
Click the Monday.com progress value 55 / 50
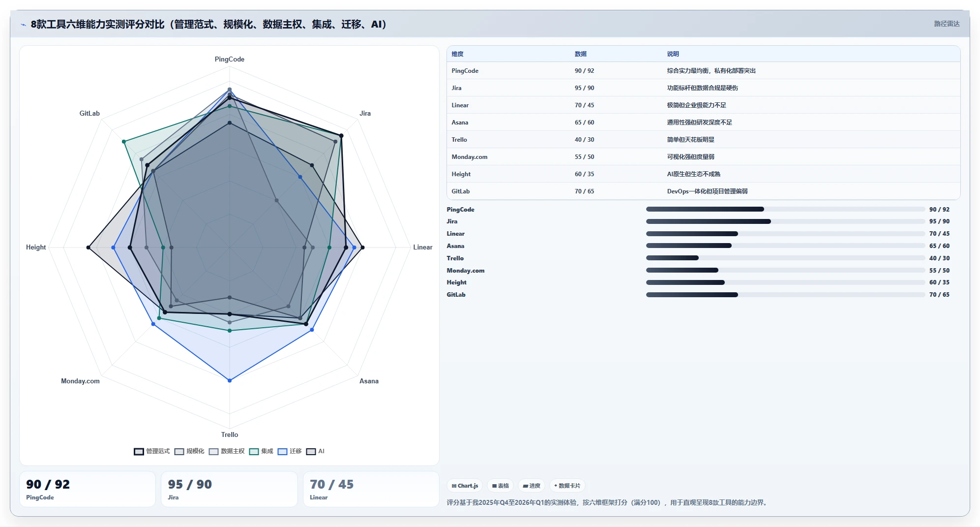tap(939, 271)
